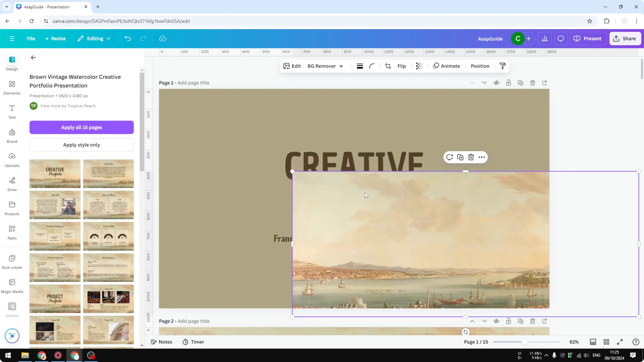
Task: Hide Page 1 with eye toggle
Action: pyautogui.click(x=496, y=83)
